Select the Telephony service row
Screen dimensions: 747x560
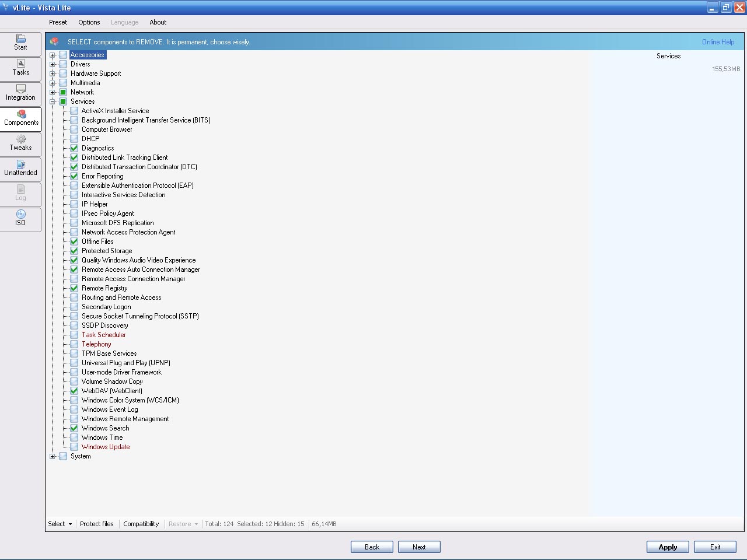point(96,344)
